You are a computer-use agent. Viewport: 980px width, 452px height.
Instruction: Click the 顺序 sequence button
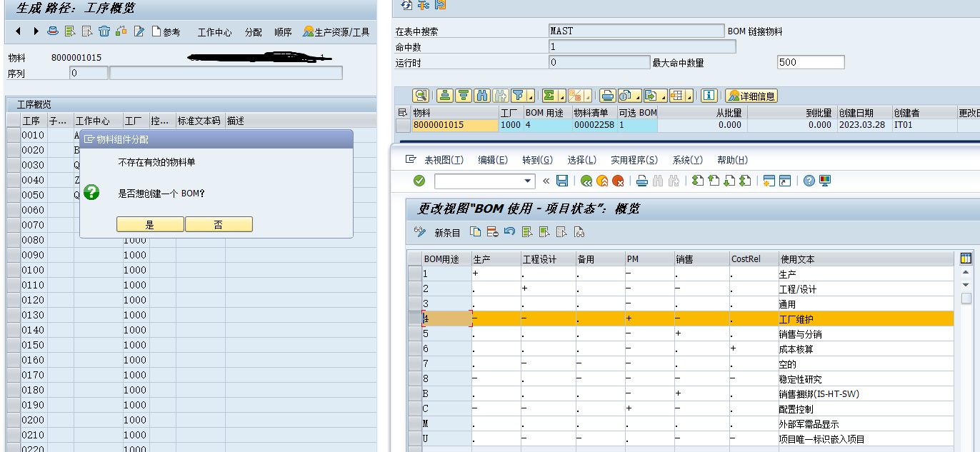point(283,32)
